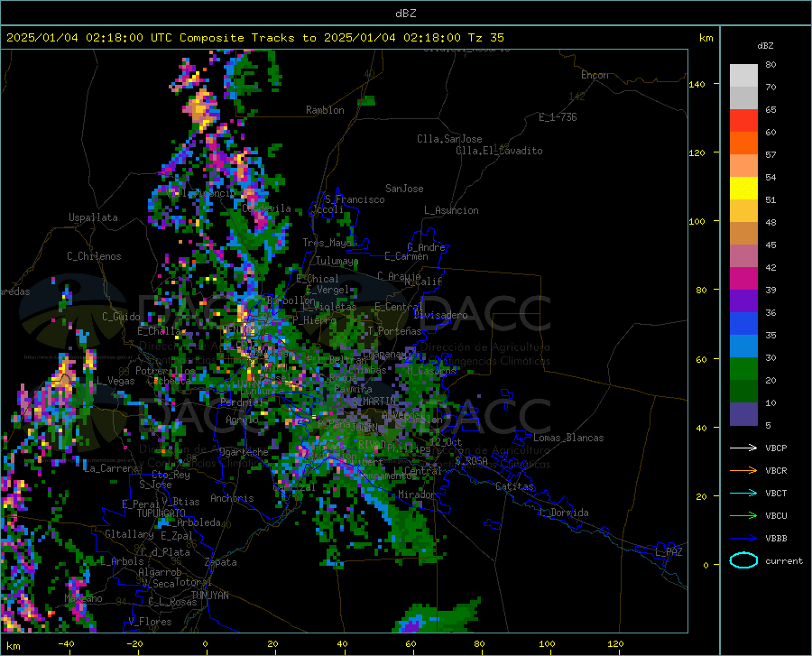812x656 pixels.
Task: Click the 'Encon' map label
Action: coord(595,75)
